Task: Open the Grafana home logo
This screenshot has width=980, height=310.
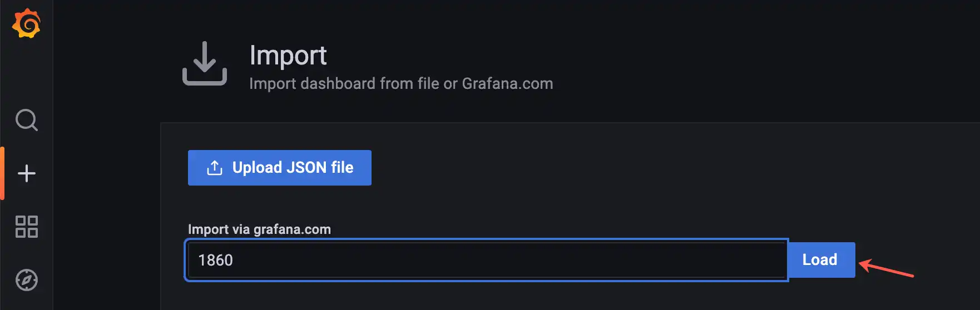Action: point(26,23)
